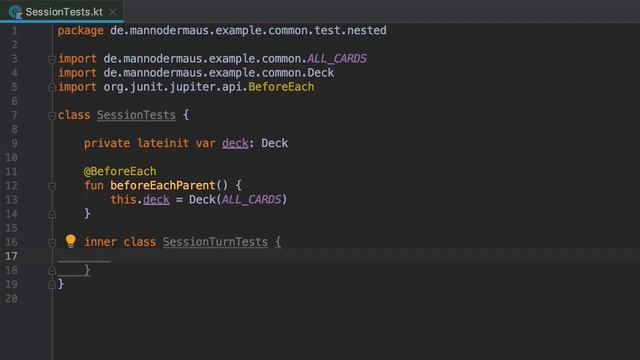640x360 pixels.
Task: Click the SessionTurnTests class name
Action: [215, 242]
